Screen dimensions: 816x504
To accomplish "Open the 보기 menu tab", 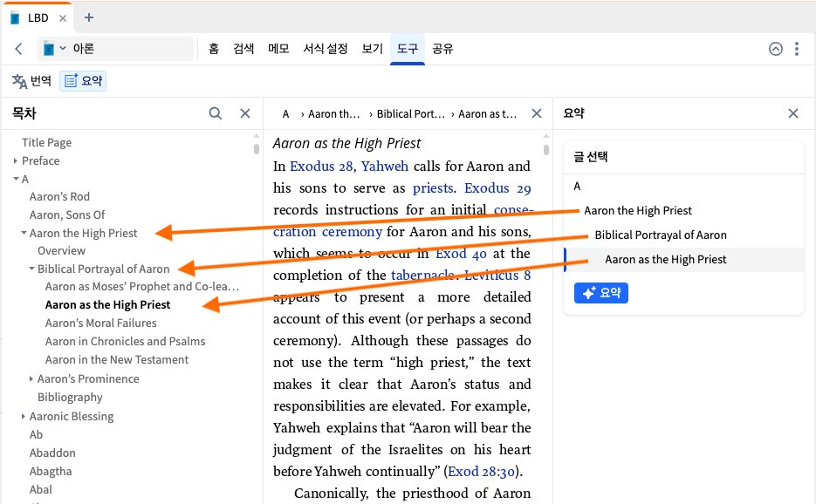I will (372, 49).
